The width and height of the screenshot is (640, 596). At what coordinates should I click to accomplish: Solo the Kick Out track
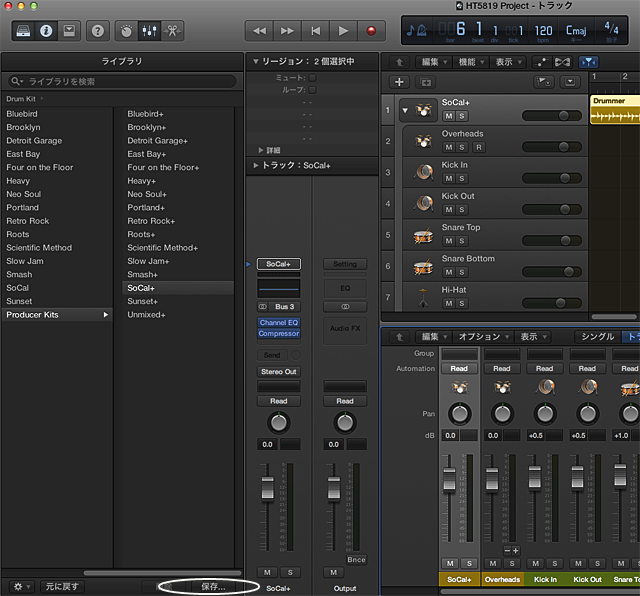462,210
